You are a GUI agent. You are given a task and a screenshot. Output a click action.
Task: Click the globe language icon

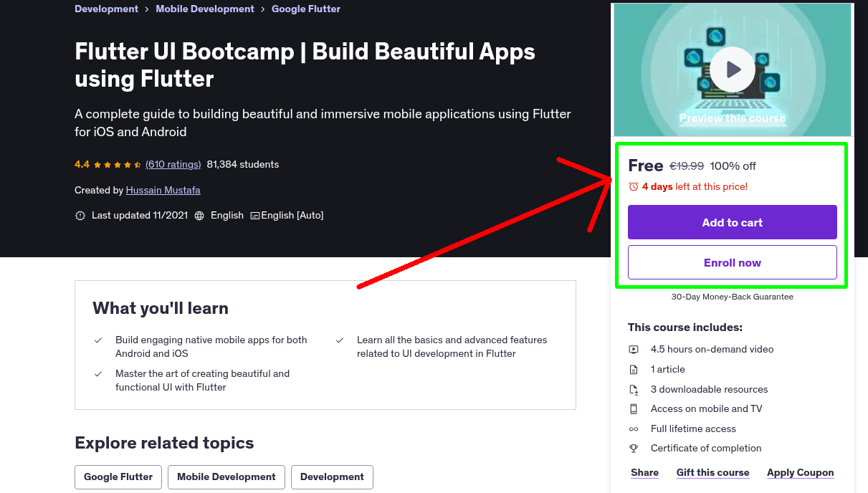pyautogui.click(x=199, y=216)
